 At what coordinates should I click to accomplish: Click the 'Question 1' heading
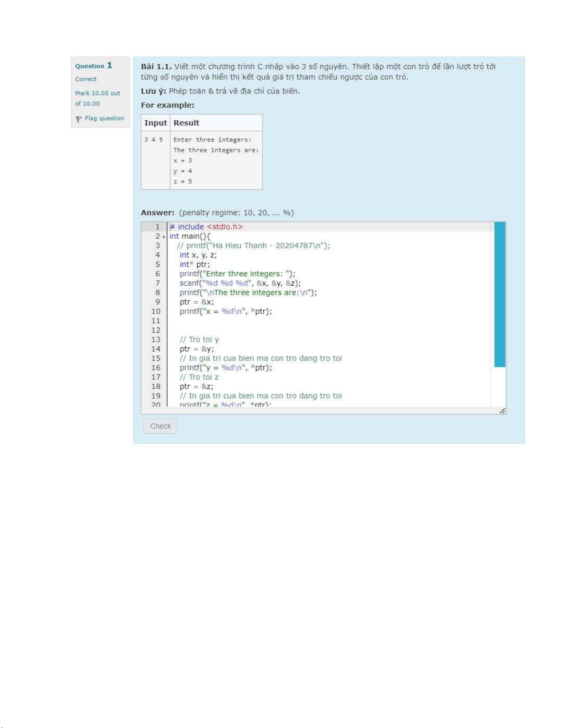tap(93, 66)
